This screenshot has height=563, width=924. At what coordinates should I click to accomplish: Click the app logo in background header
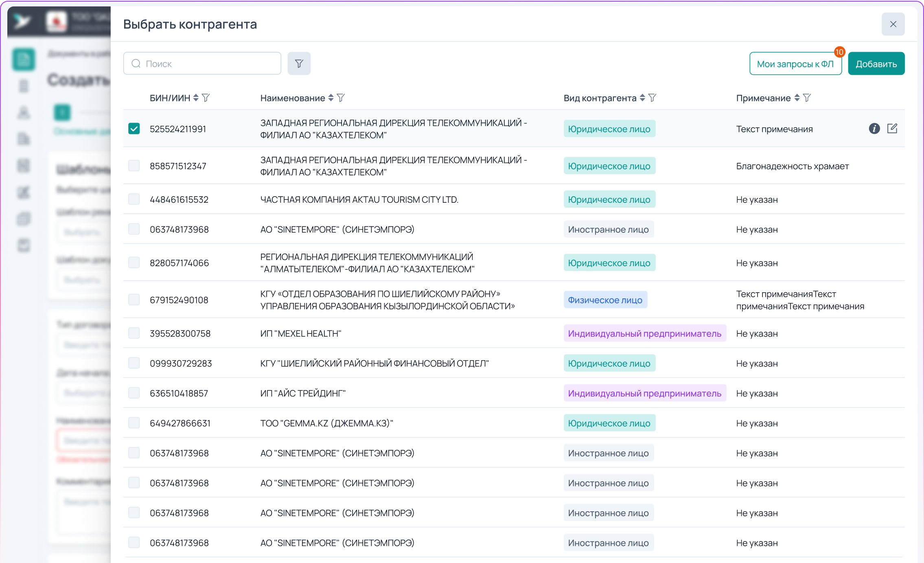(x=22, y=21)
